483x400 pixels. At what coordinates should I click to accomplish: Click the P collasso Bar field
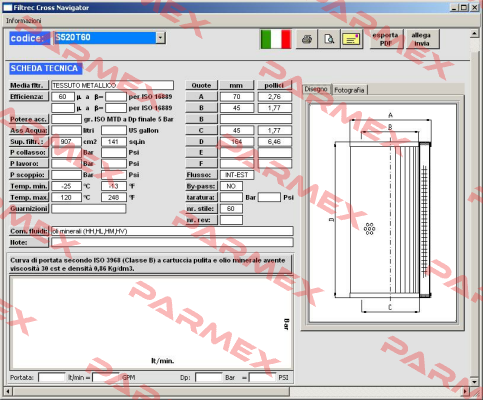click(x=66, y=153)
